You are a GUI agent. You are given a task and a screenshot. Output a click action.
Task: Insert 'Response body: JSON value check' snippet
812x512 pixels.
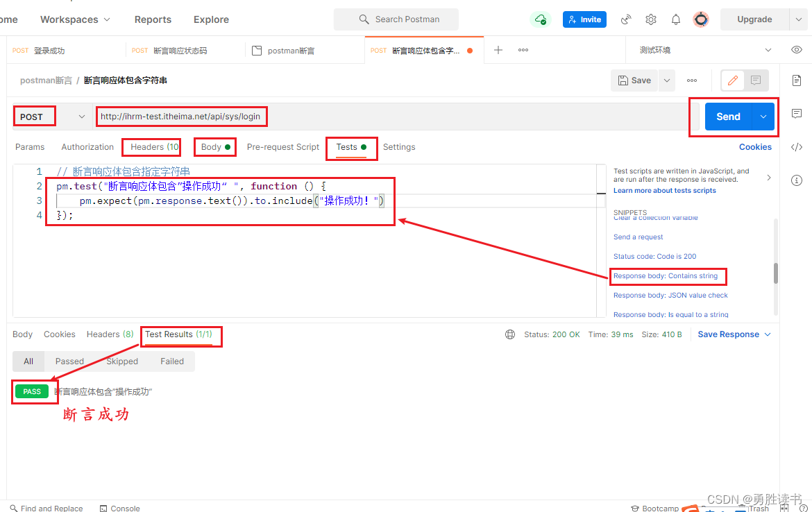pos(670,295)
